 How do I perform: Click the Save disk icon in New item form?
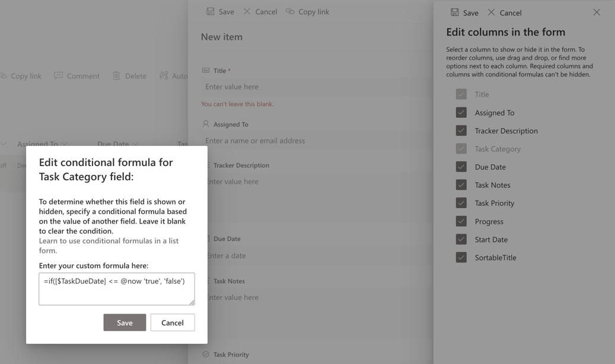(211, 11)
